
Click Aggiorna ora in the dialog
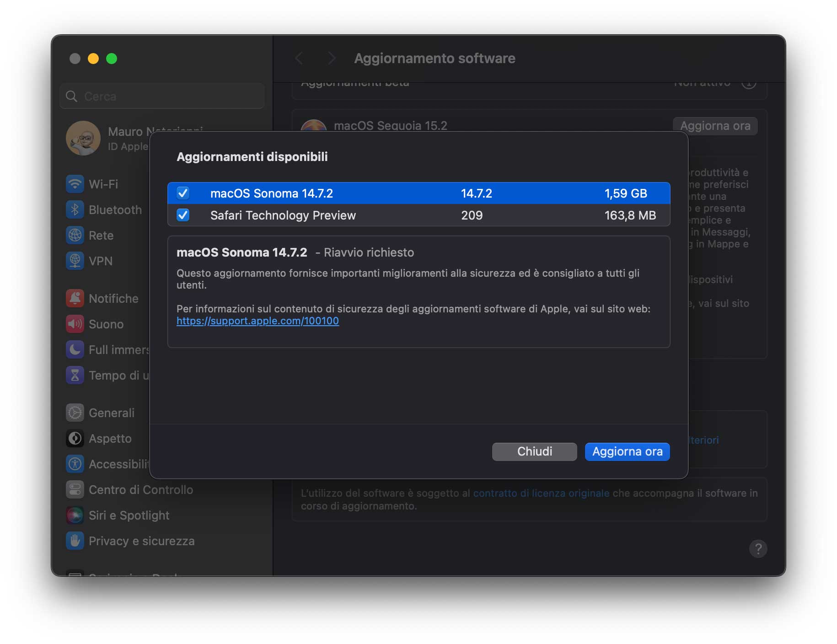627,451
